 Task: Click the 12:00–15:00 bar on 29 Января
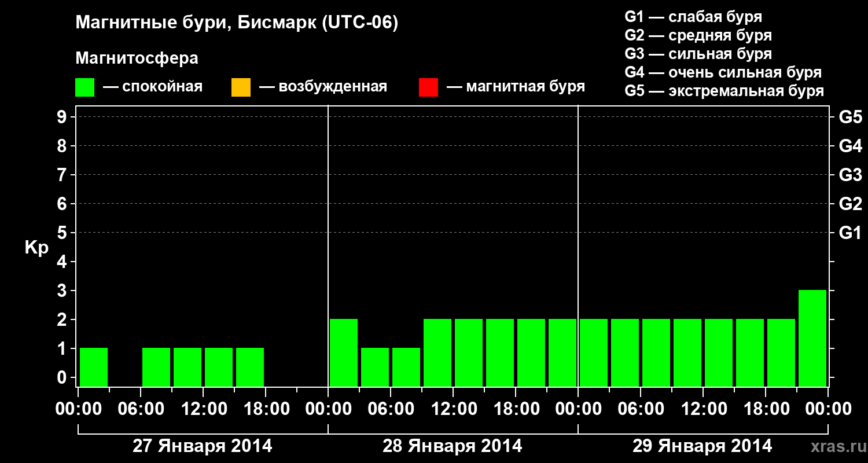click(719, 352)
